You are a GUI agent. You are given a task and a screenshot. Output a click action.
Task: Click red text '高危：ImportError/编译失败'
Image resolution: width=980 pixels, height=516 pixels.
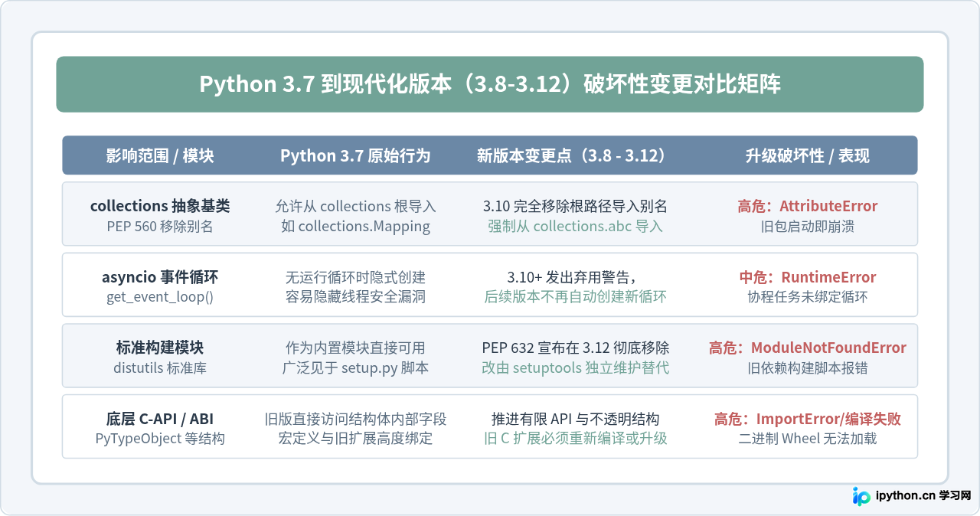pyautogui.click(x=808, y=419)
